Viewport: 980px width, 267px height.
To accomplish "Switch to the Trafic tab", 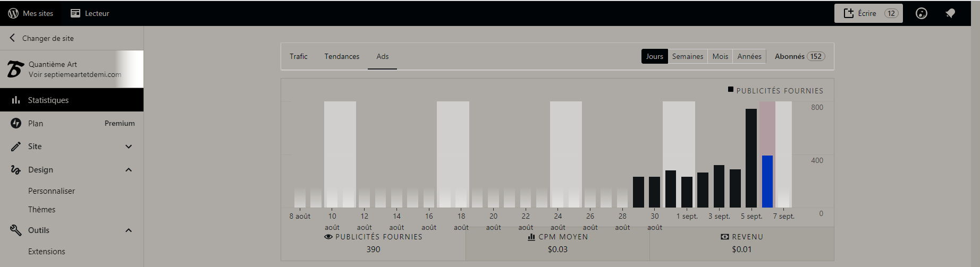I will [x=299, y=56].
